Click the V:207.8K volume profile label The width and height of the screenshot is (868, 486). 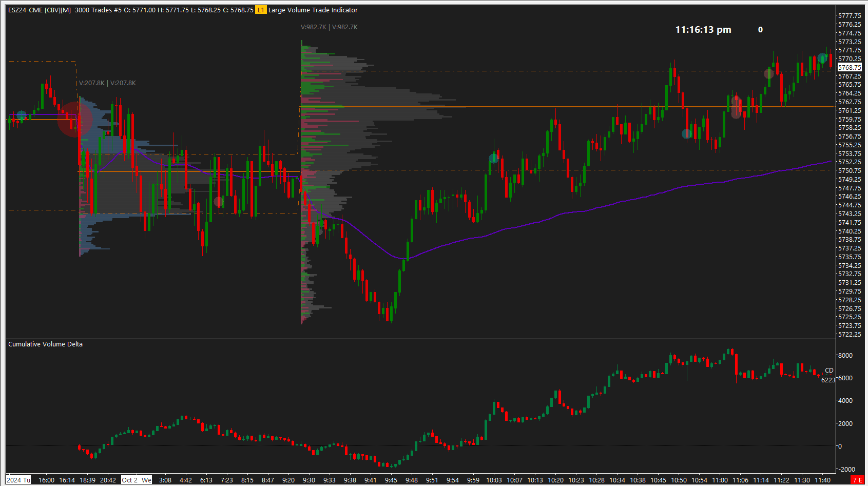click(x=107, y=83)
